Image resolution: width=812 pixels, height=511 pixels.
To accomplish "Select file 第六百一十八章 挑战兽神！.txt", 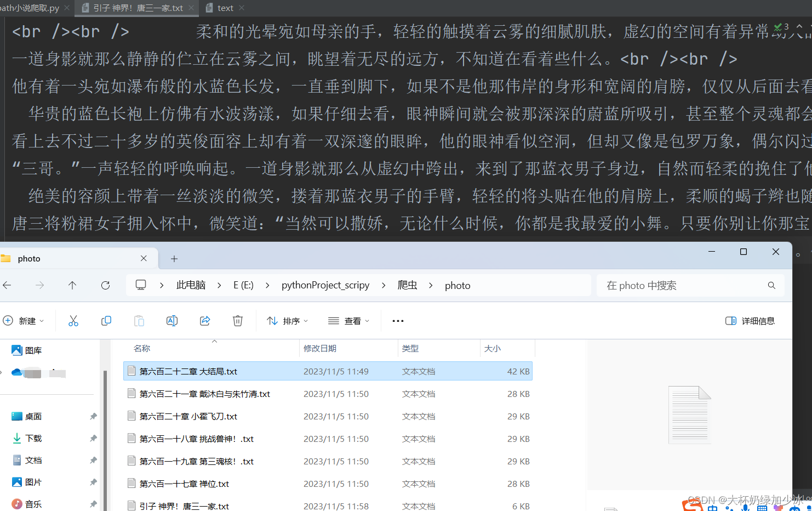I will [328, 439].
